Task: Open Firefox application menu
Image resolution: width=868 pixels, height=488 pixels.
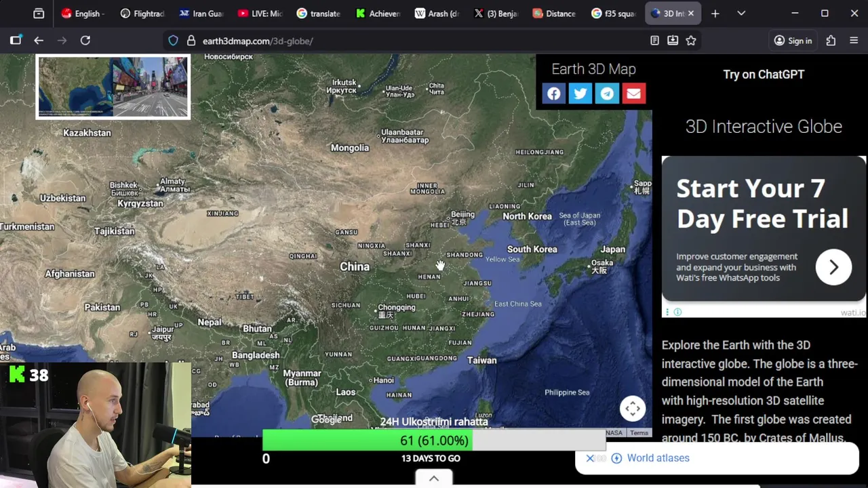Action: click(854, 41)
